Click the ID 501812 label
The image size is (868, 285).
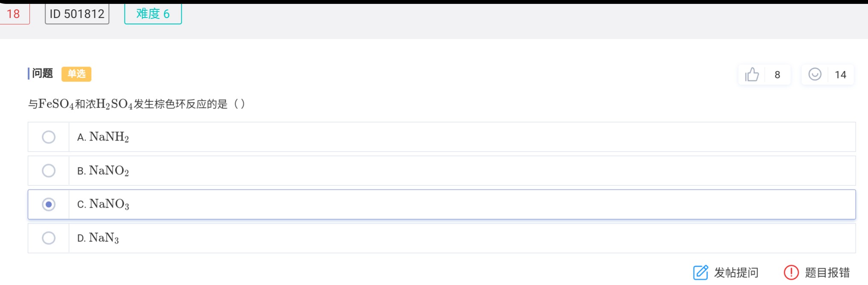tap(77, 14)
